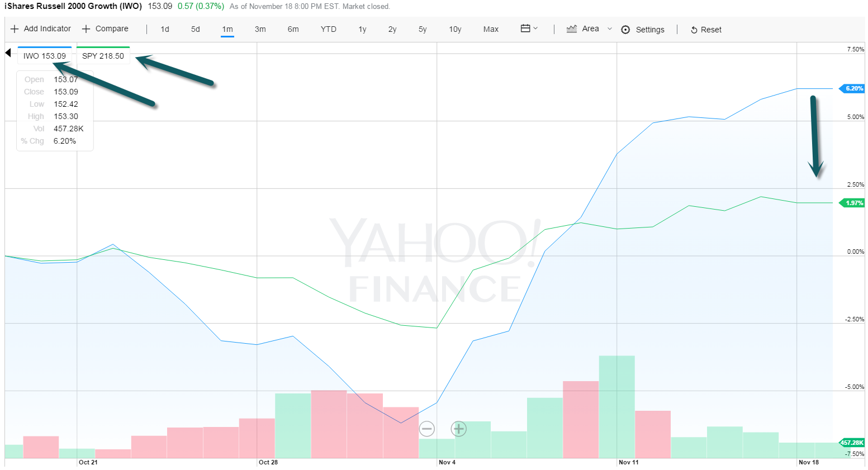The image size is (868, 470).
Task: Click the Area chart type icon
Action: (572, 29)
